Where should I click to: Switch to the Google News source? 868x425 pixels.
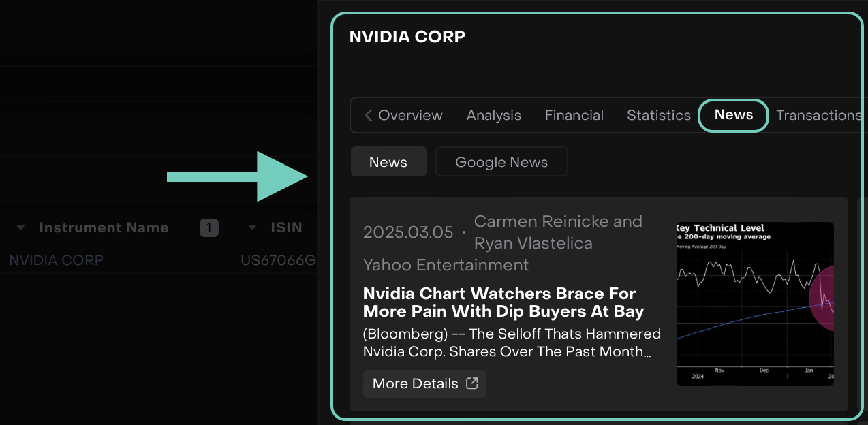point(501,162)
